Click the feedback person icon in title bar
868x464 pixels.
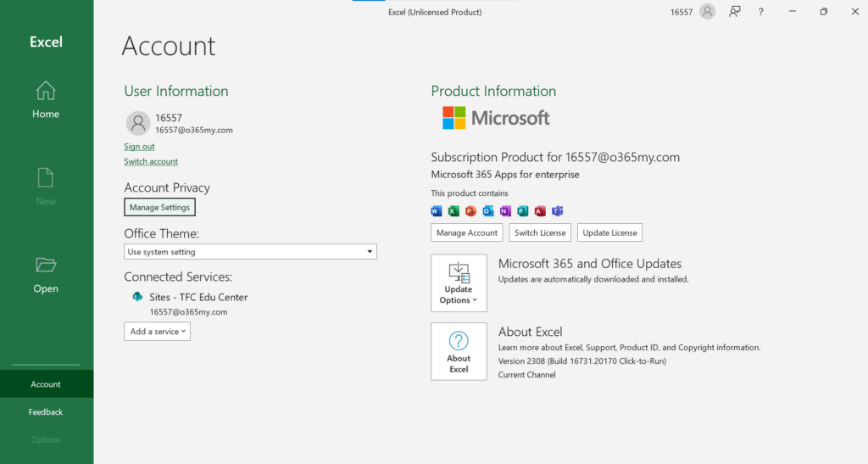[735, 12]
